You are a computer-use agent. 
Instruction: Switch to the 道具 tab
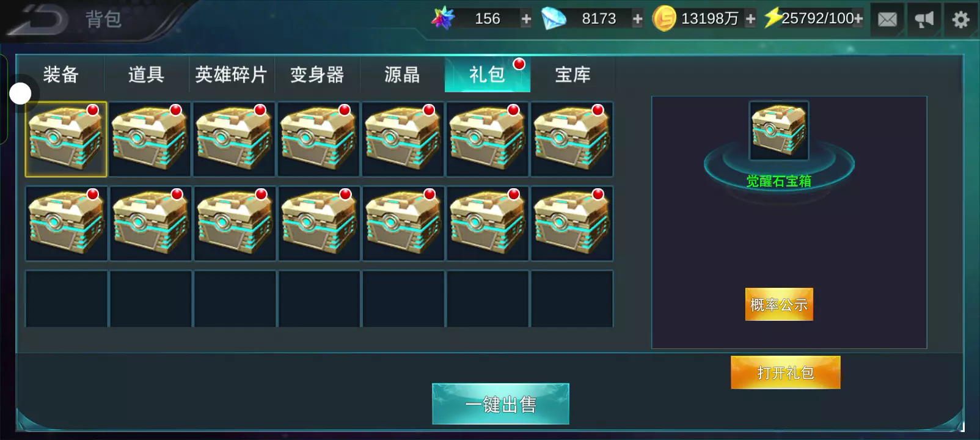146,75
